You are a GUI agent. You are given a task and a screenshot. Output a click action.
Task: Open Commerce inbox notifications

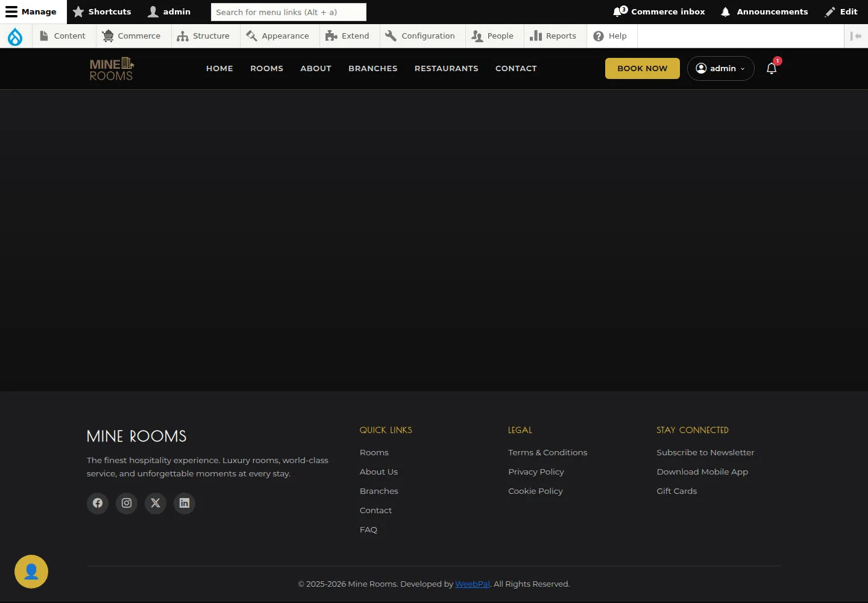click(x=659, y=11)
